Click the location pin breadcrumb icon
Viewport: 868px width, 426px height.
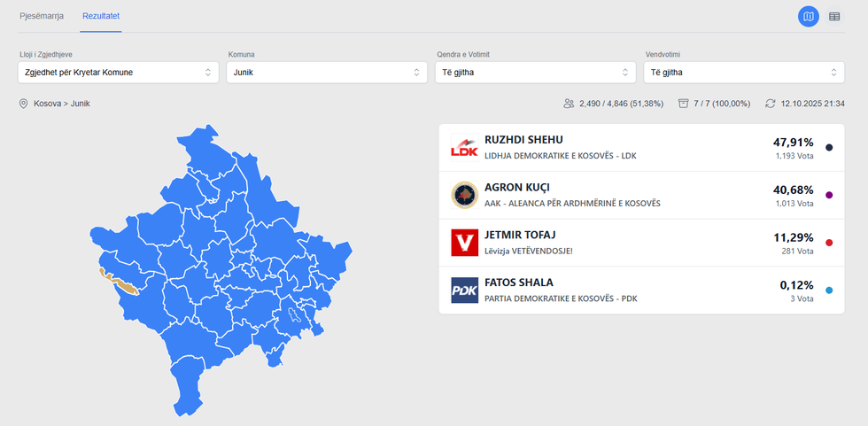pos(24,104)
